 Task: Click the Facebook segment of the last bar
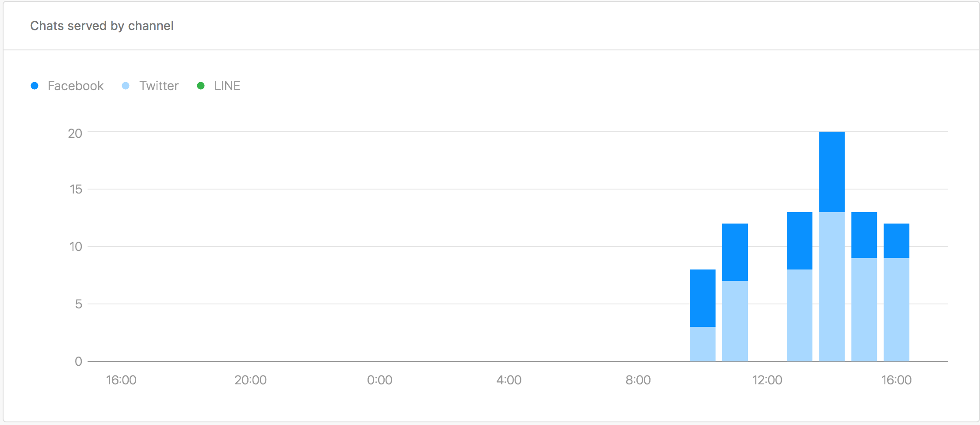[896, 241]
